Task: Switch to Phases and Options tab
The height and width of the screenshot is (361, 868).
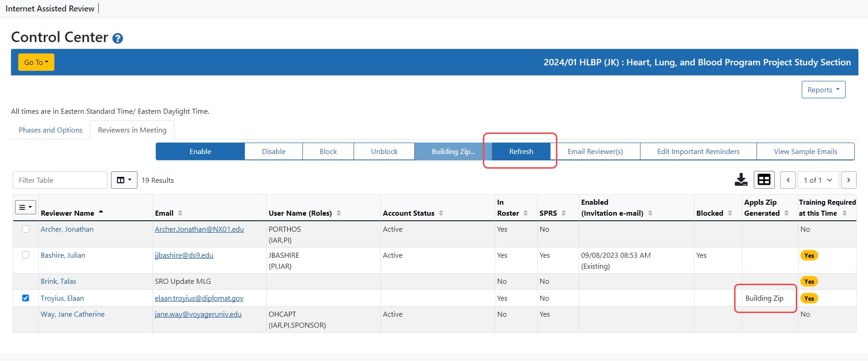Action: click(x=51, y=130)
